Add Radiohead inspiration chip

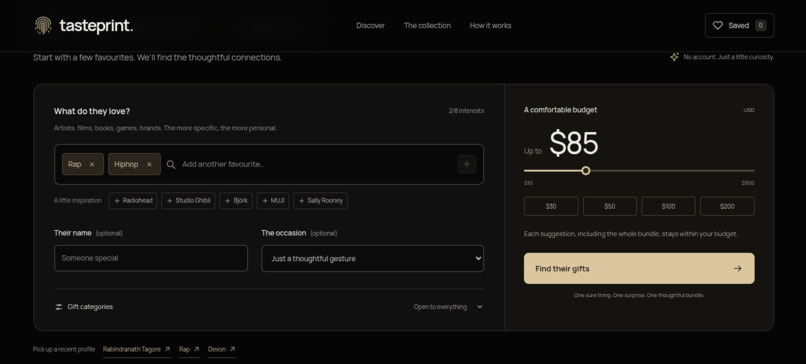133,201
